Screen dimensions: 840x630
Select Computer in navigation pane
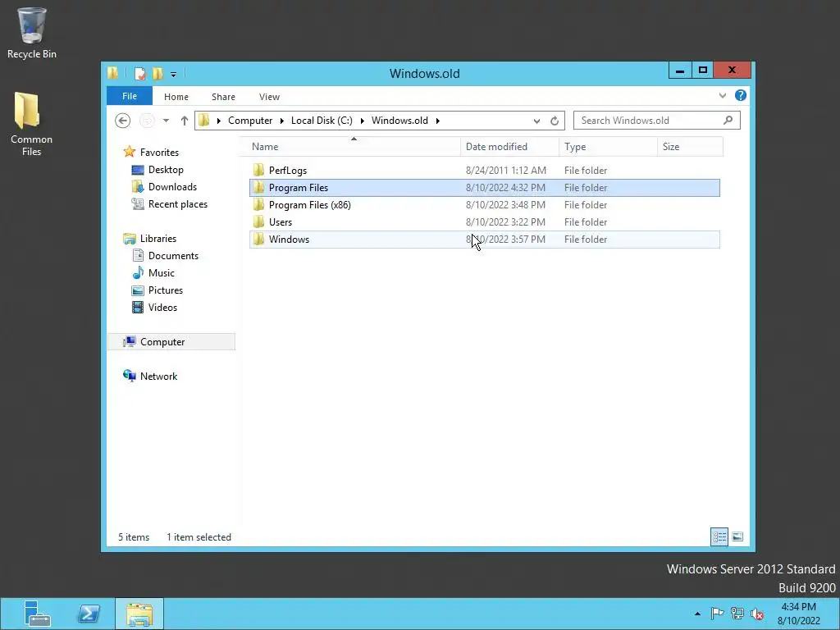pyautogui.click(x=171, y=342)
